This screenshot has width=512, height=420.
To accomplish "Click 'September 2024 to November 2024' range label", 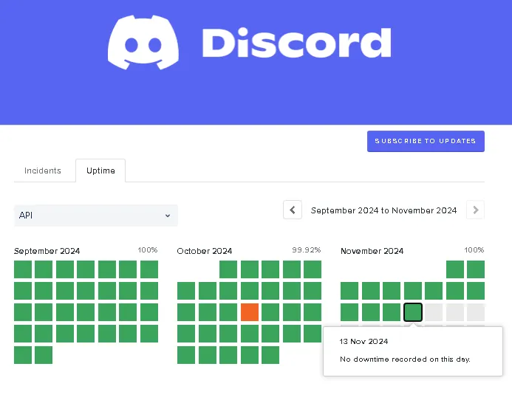I will 383,210.
